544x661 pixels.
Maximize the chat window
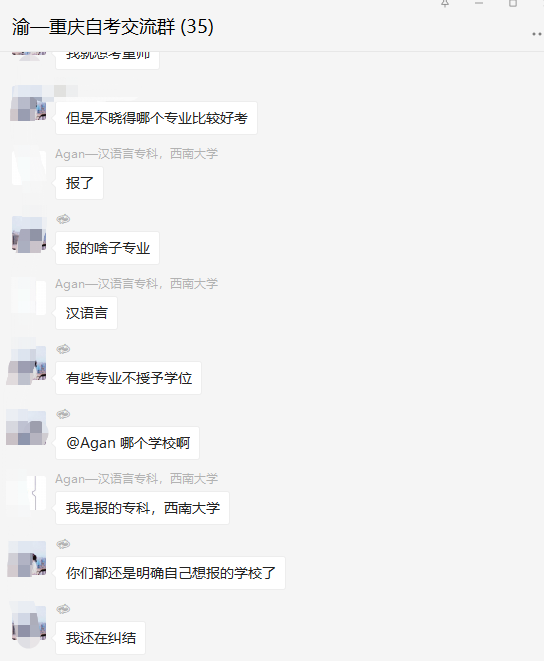click(513, 3)
